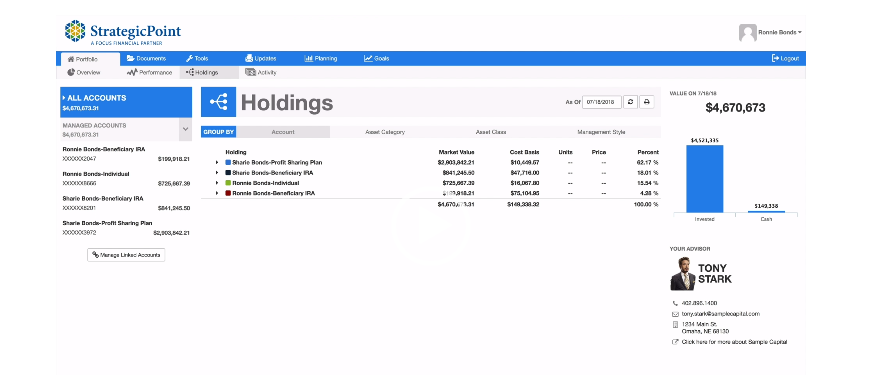This screenshot has height=375, width=880.
Task: Click the Documents folder icon
Action: tap(130, 58)
